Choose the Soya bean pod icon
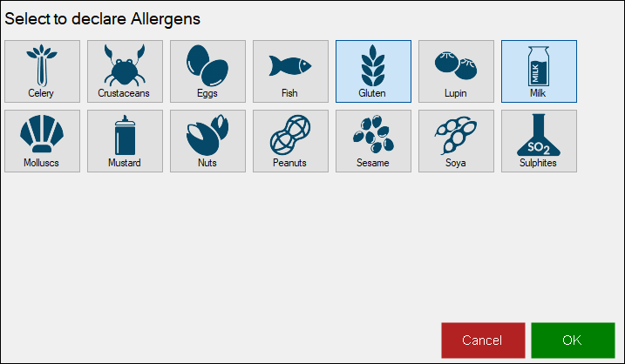 tap(456, 135)
